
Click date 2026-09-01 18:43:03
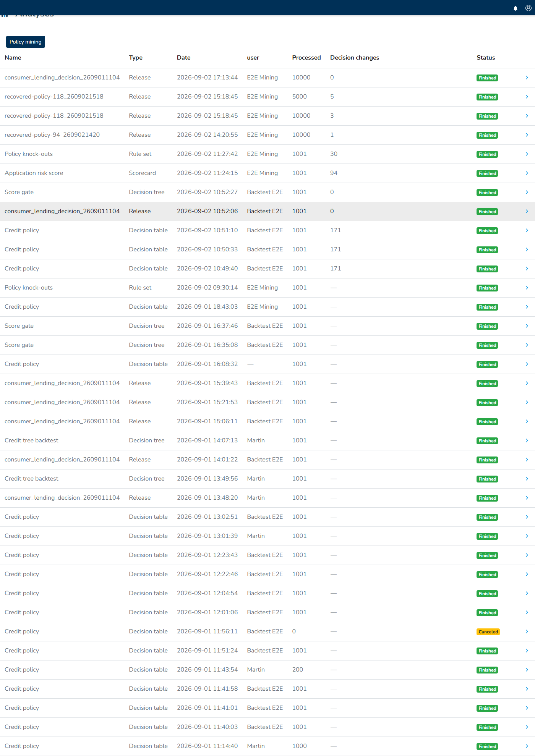(x=208, y=307)
